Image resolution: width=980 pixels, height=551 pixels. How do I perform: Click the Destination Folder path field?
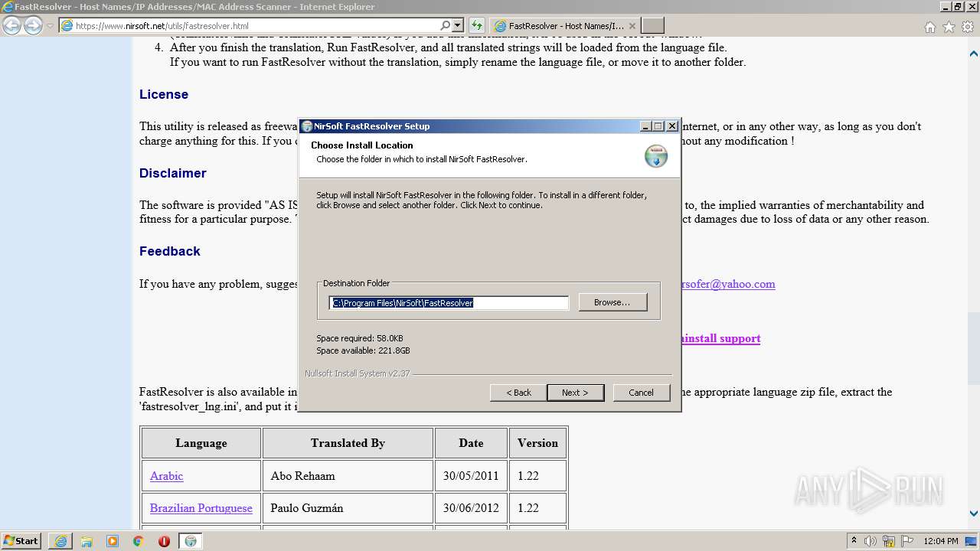click(x=449, y=303)
